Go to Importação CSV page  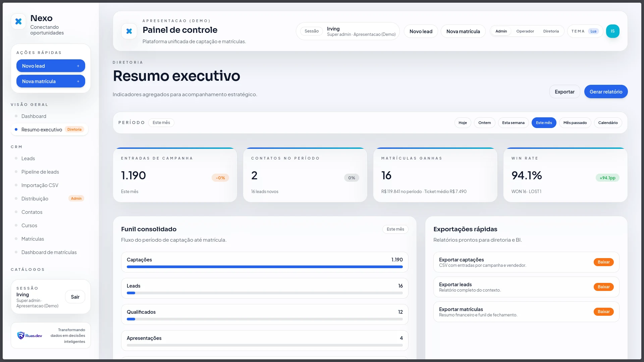40,185
